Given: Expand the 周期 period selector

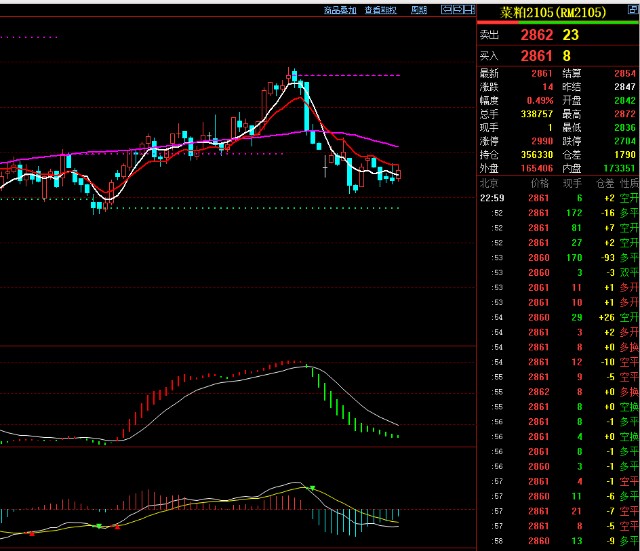Looking at the screenshot, I should tap(418, 10).
